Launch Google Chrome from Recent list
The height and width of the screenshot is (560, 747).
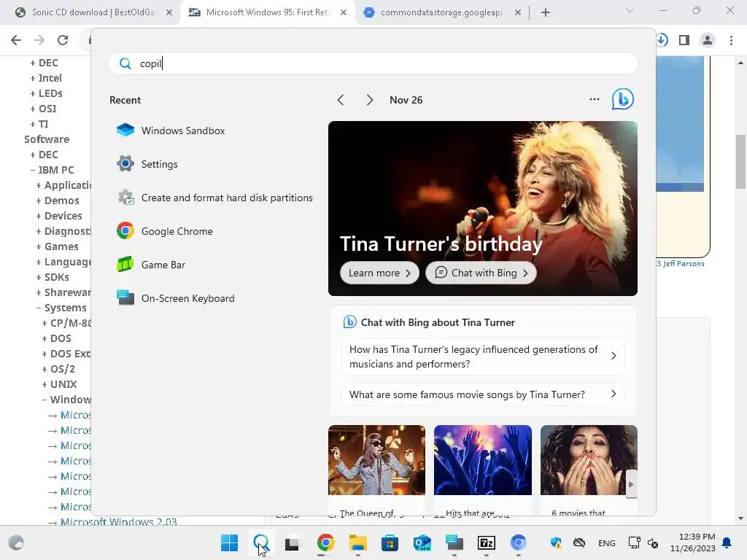166,231
